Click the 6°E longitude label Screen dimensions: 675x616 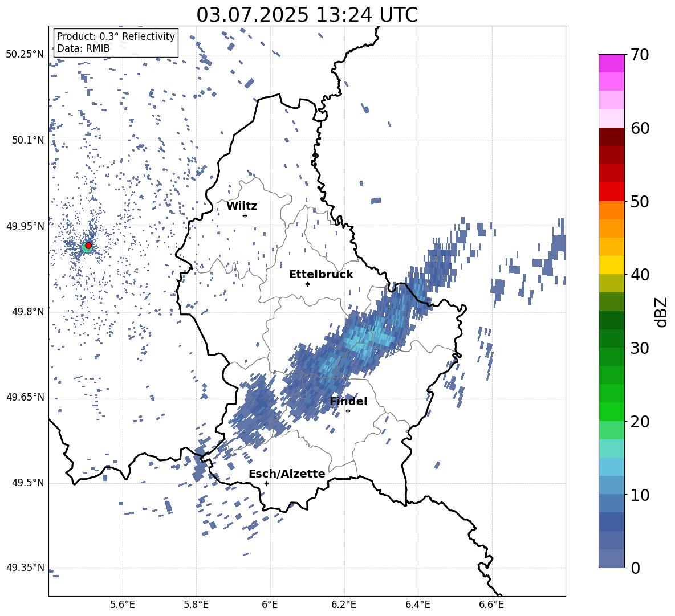pos(270,605)
